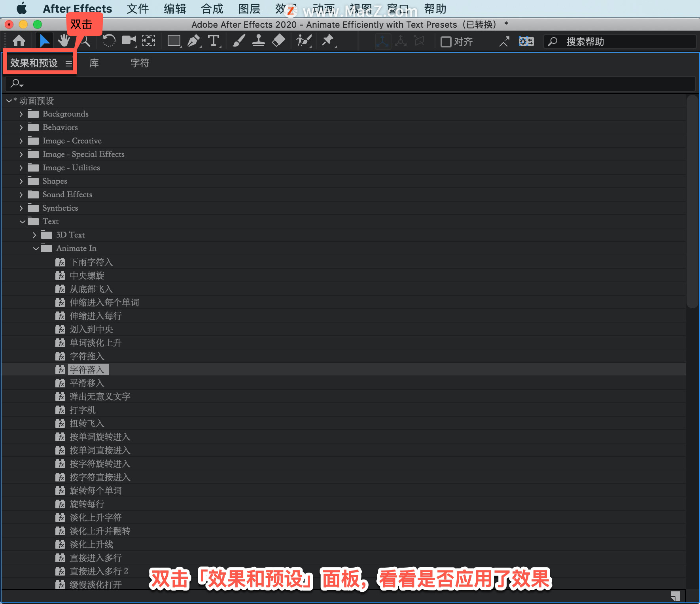Click the snapping options expand icon
This screenshot has width=700, height=604.
503,42
